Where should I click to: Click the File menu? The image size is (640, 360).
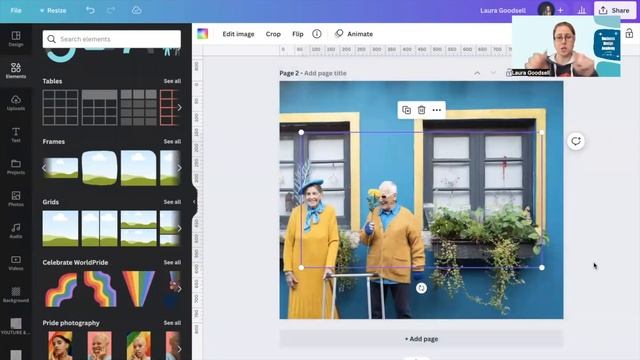[x=16, y=10]
